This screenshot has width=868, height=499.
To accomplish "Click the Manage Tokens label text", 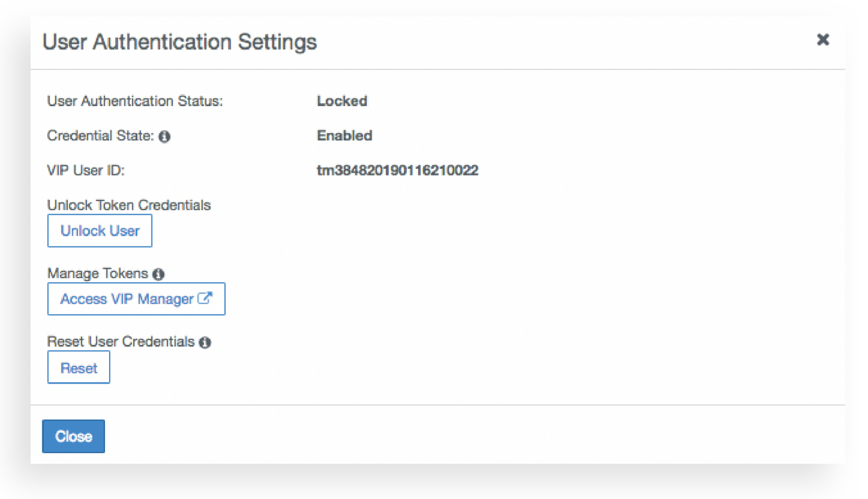I will [97, 273].
